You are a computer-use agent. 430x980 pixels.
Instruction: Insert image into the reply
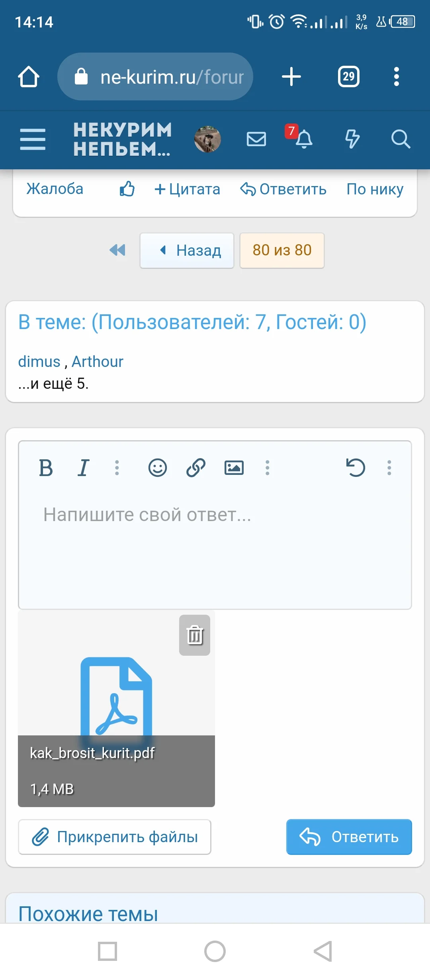click(x=234, y=468)
